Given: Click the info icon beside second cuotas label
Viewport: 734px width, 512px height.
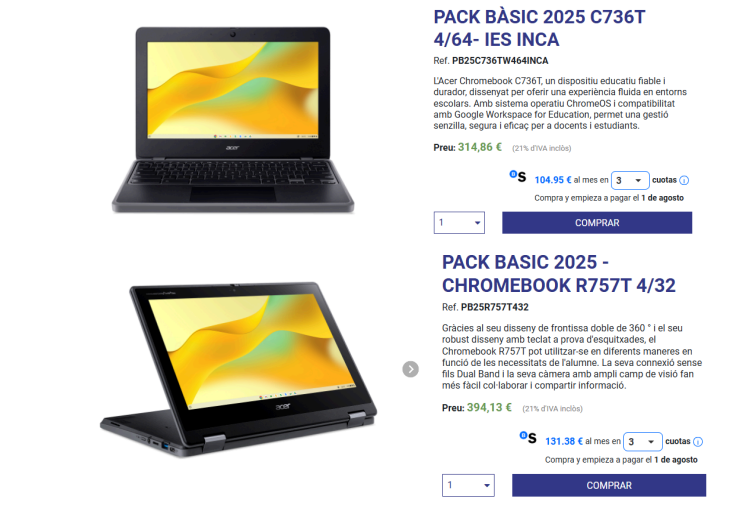Looking at the screenshot, I should (697, 441).
